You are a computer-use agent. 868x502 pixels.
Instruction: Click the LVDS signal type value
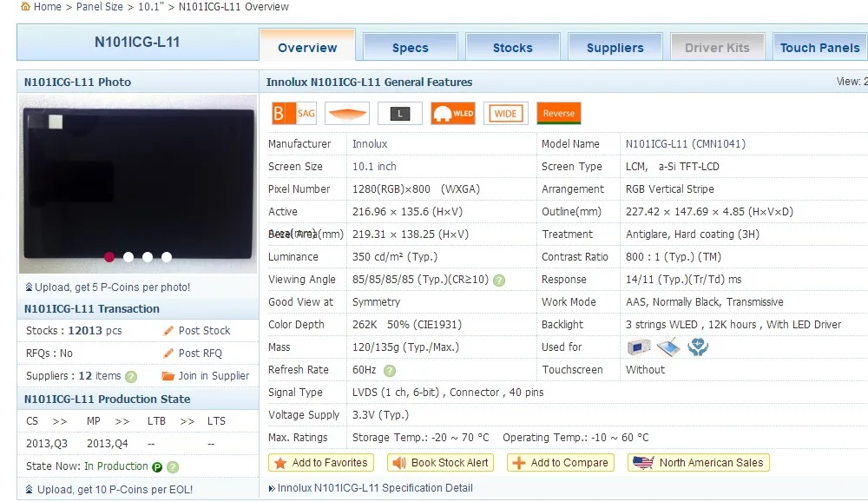tap(448, 393)
